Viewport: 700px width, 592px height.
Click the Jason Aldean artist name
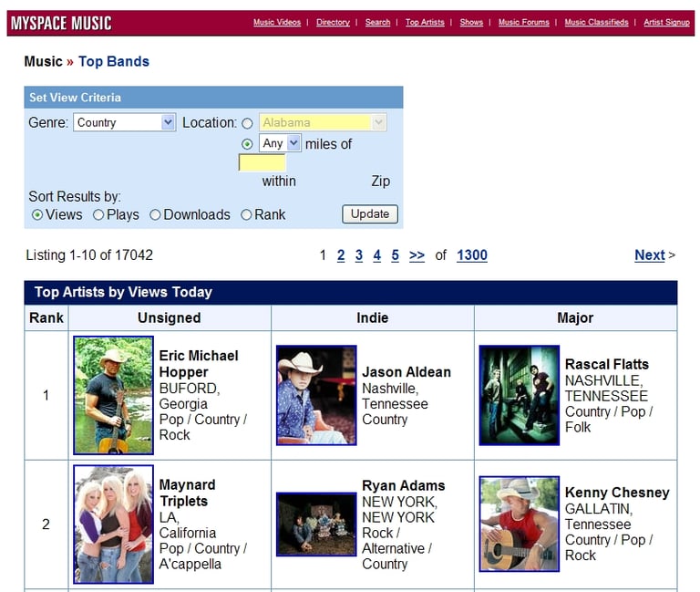coord(407,372)
